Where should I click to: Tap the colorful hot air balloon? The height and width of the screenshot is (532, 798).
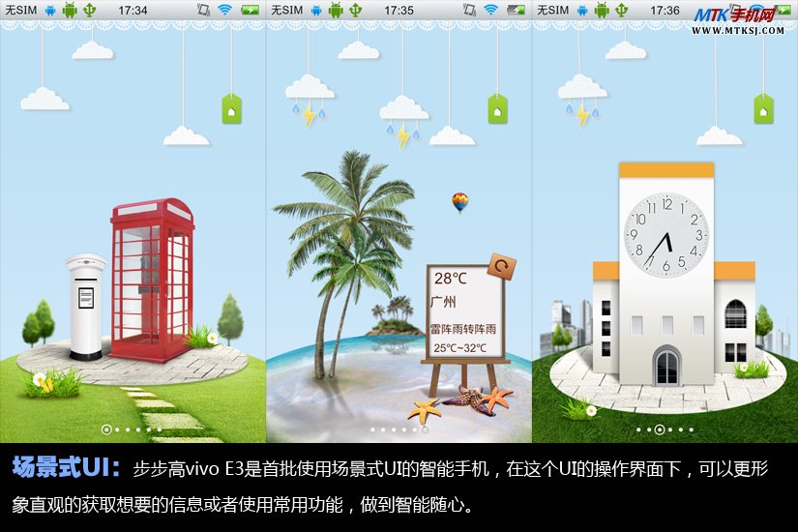click(x=460, y=202)
